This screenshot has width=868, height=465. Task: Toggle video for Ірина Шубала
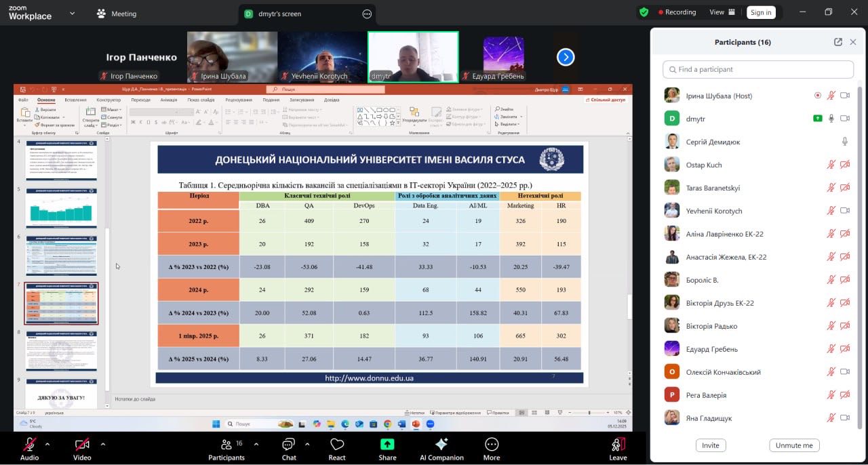click(x=845, y=96)
